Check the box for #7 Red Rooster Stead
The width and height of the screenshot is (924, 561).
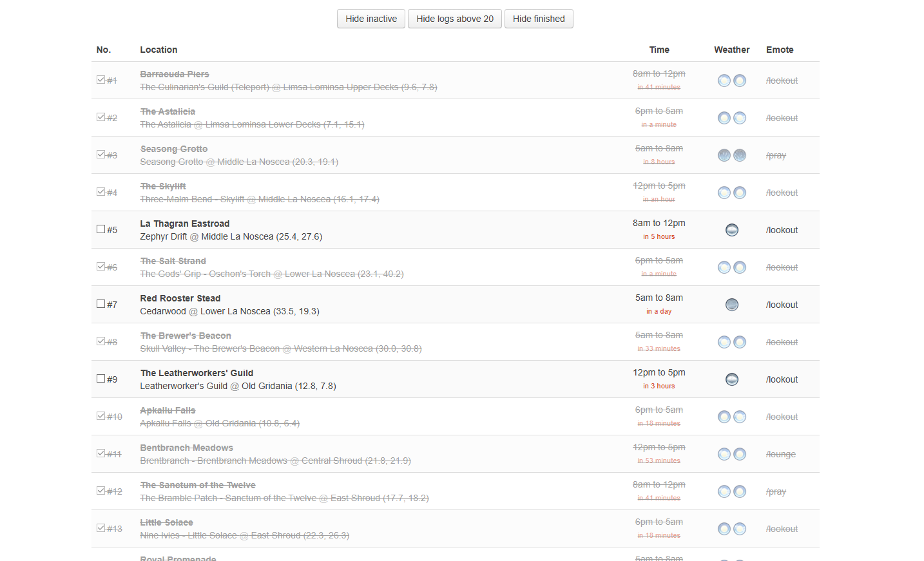pos(101,304)
